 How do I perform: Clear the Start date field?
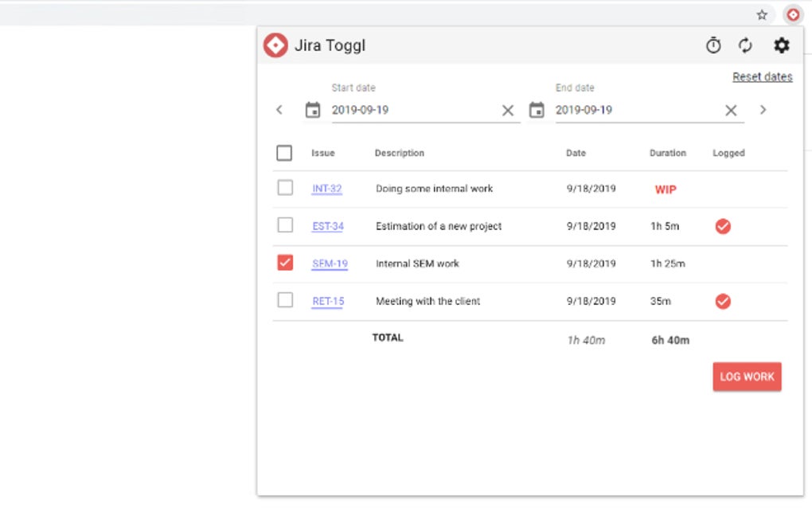click(x=508, y=111)
